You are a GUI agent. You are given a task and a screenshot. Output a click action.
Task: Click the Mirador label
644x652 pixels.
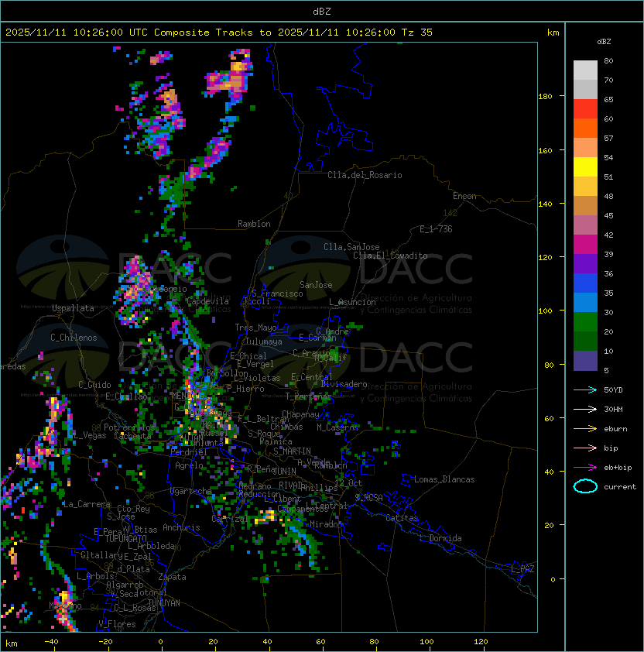tap(324, 524)
